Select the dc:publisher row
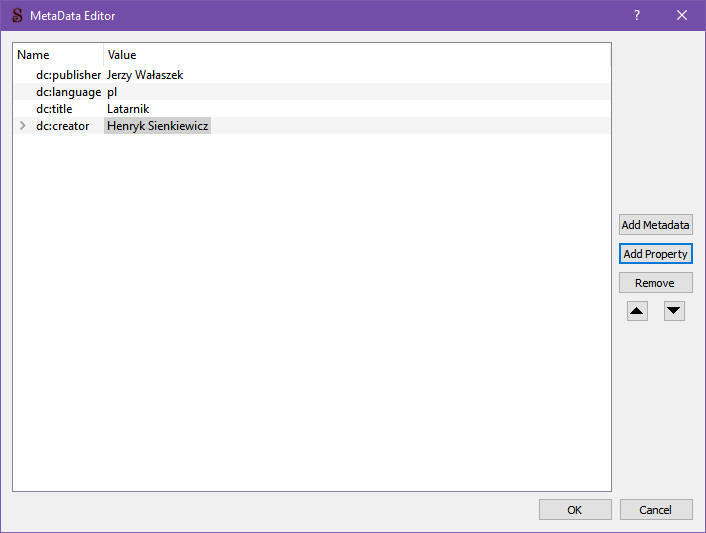This screenshot has height=533, width=706. [x=68, y=75]
